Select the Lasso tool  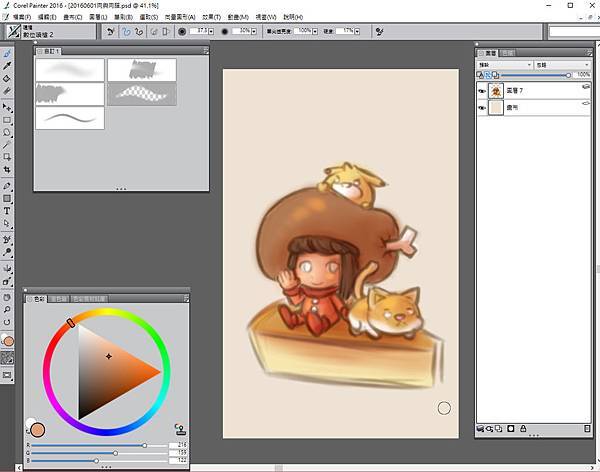click(x=7, y=133)
